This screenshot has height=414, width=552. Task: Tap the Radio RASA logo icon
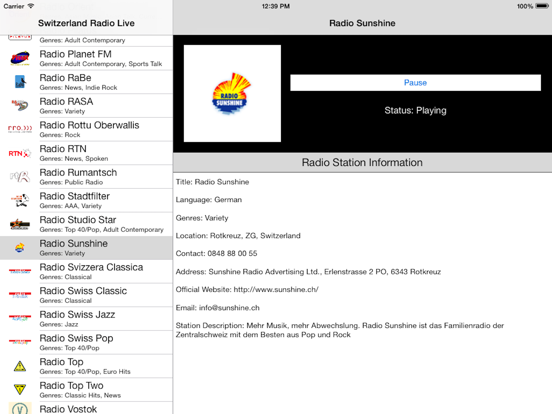pyautogui.click(x=20, y=105)
